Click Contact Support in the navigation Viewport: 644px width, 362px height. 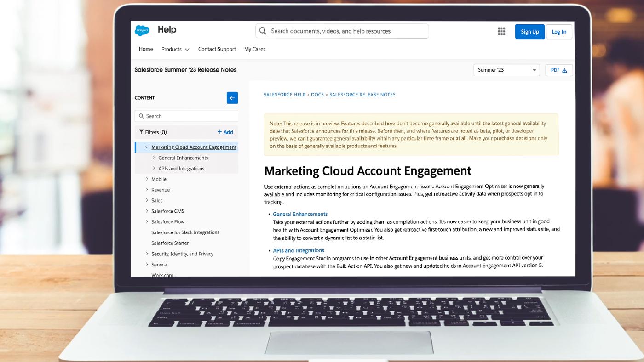(217, 49)
